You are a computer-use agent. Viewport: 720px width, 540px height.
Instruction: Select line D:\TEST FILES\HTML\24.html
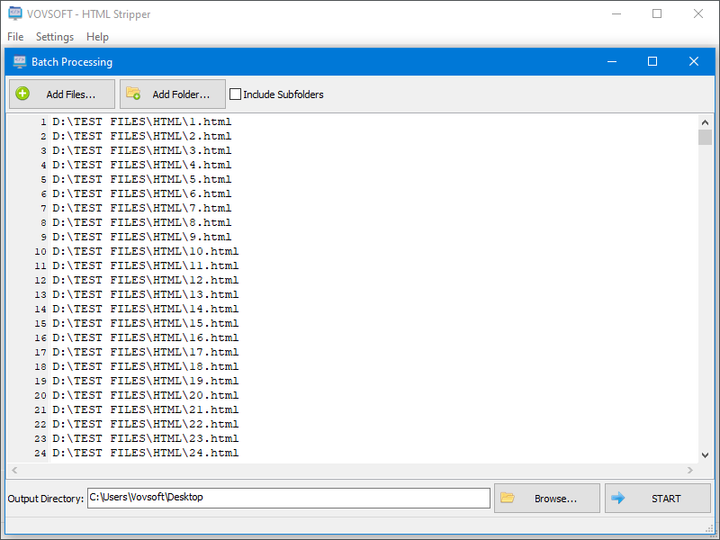[x=146, y=453]
